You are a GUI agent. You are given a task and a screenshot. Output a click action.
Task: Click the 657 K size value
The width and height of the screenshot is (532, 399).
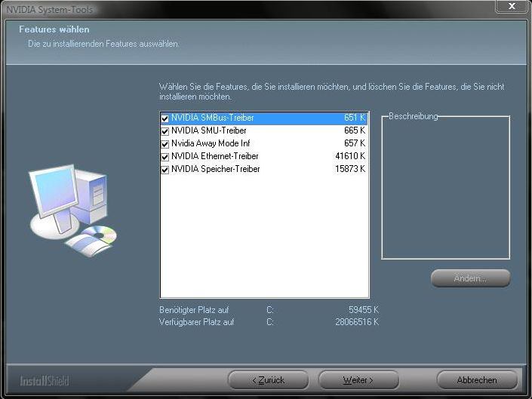(355, 143)
